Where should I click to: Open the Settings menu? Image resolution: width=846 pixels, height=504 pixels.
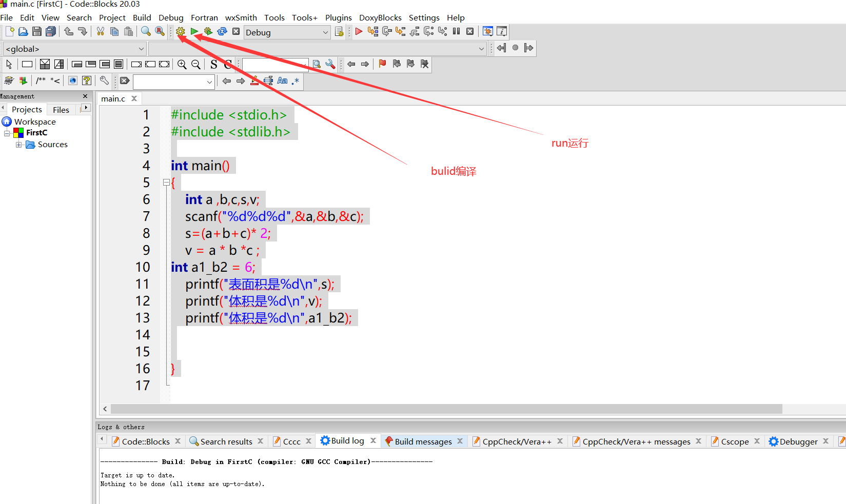[424, 17]
